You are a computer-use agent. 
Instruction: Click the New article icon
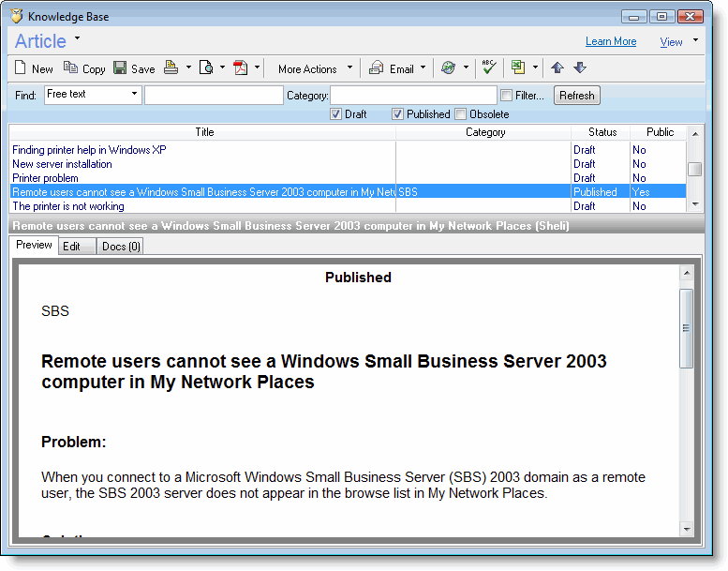coord(21,68)
